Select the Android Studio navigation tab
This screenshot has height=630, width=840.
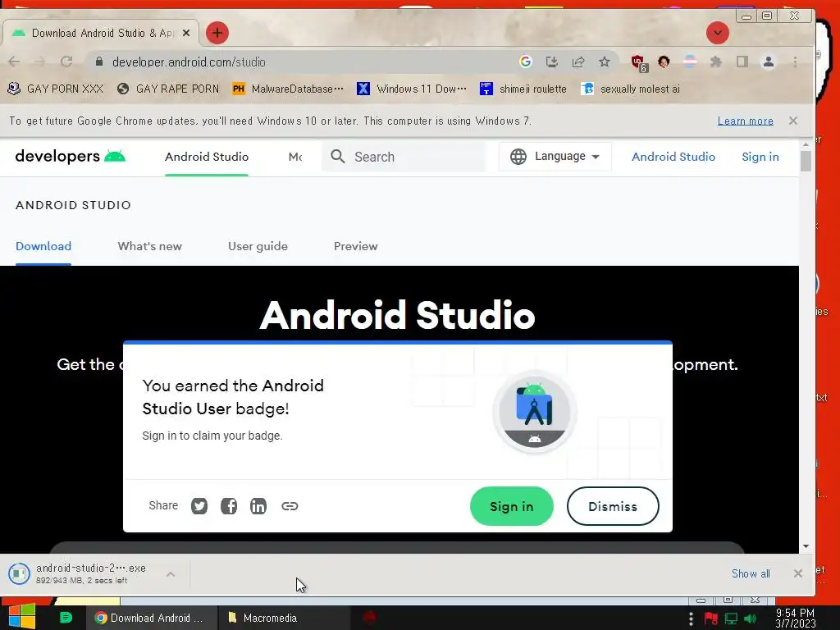[x=206, y=157]
